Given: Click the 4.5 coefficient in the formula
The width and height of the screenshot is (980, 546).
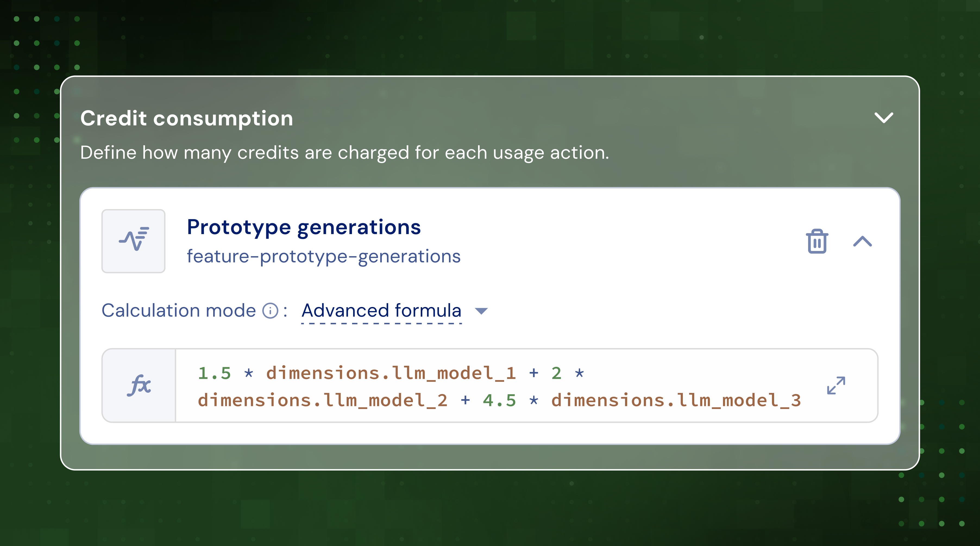Looking at the screenshot, I should click(499, 401).
